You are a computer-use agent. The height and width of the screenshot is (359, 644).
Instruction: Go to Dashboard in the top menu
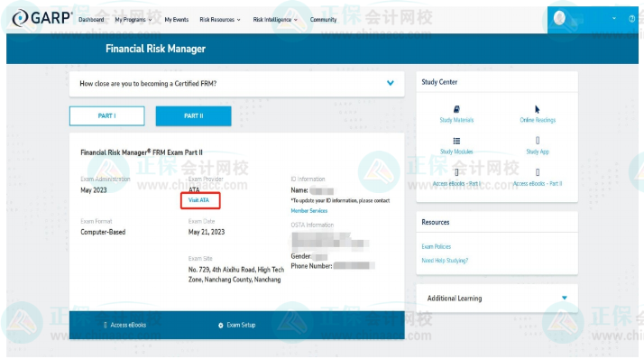(91, 20)
